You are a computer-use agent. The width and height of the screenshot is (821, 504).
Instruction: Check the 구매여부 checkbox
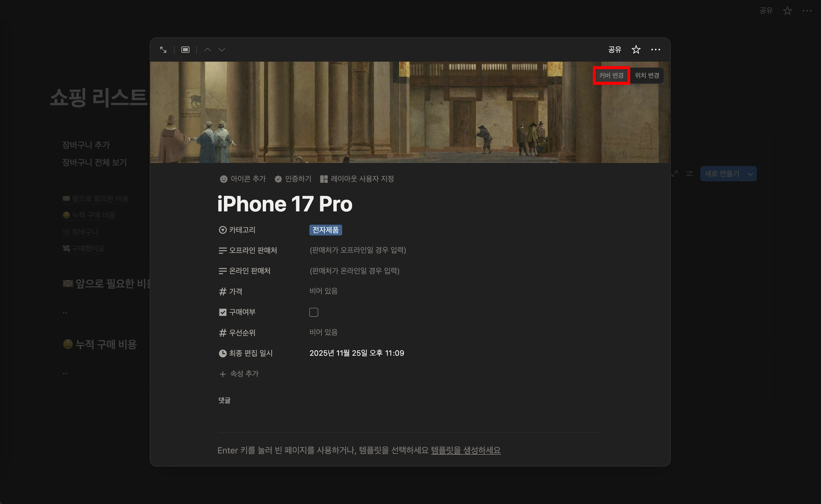click(314, 312)
